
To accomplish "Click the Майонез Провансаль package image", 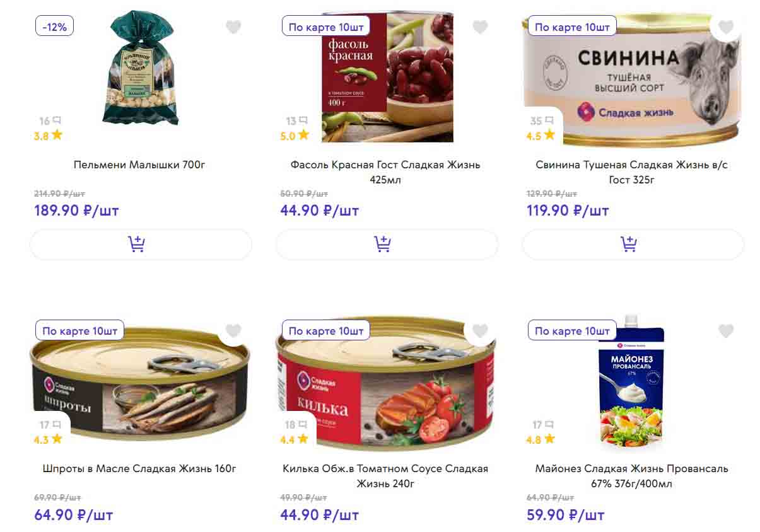I will 631,385.
